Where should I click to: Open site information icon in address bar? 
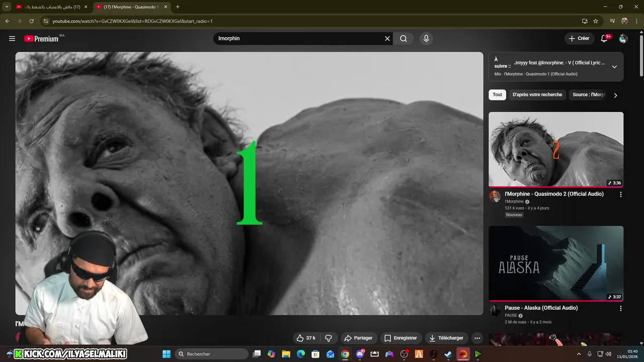point(46,21)
